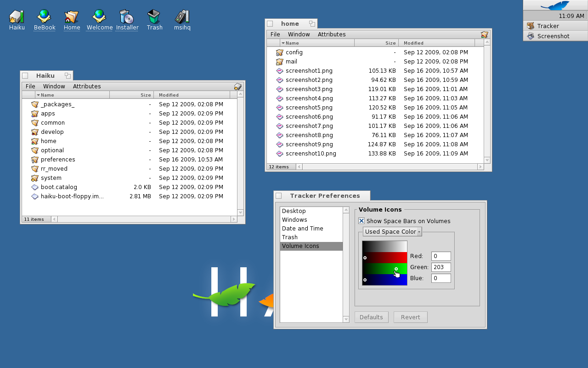Screen dimensions: 588x368
Task: Select Date and Time preferences category
Action: (x=311, y=229)
